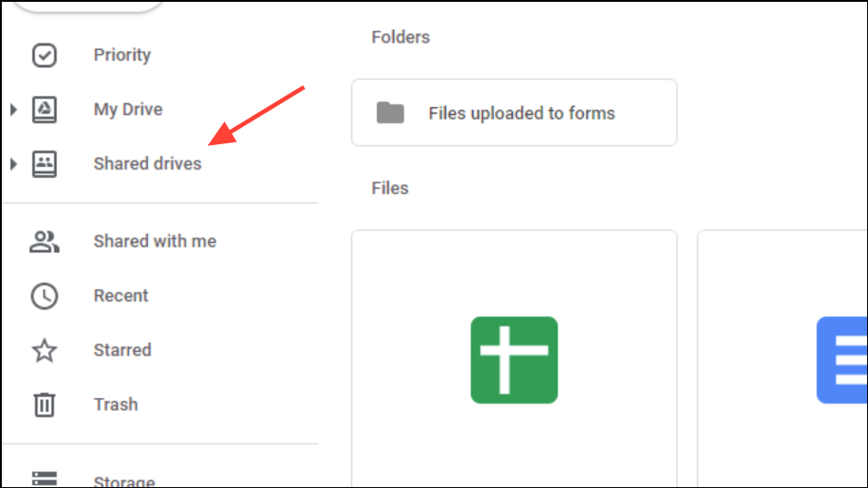
Task: Click the Trash bin icon
Action: [44, 405]
